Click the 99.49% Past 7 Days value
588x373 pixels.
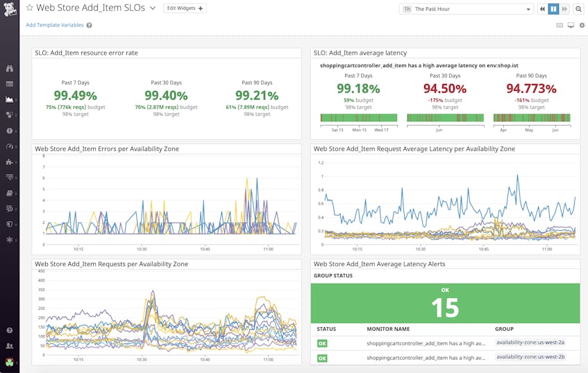coord(76,96)
